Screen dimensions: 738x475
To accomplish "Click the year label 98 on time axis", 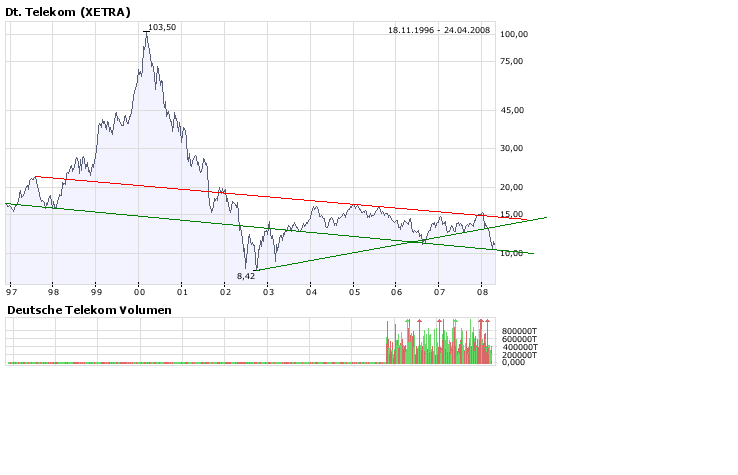I will tap(54, 292).
